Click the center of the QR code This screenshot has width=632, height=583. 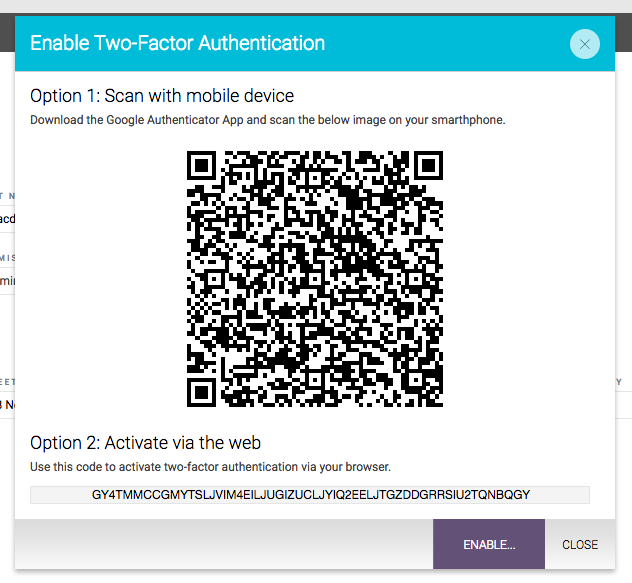(315, 279)
